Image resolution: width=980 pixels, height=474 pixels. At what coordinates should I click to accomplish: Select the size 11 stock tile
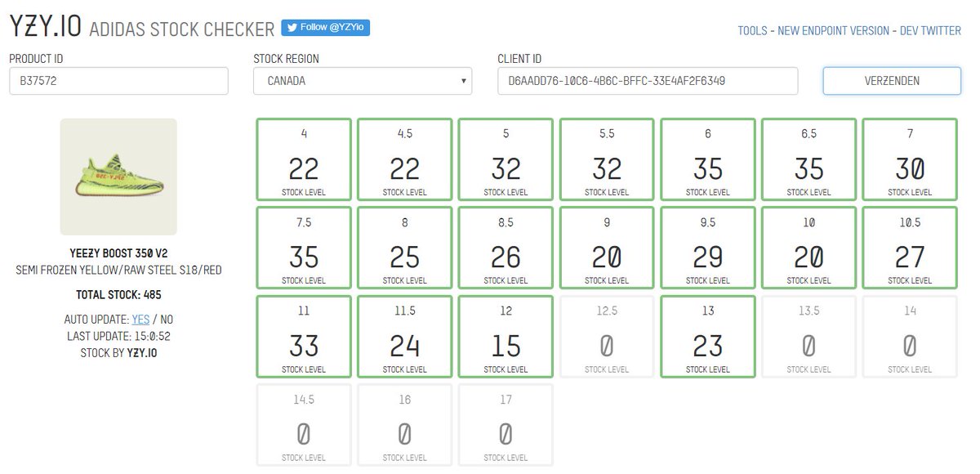click(304, 337)
